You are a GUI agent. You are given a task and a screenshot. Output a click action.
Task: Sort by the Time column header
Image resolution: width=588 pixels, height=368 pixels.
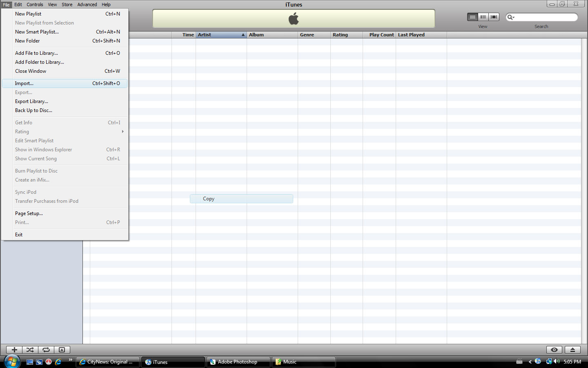tap(183, 35)
